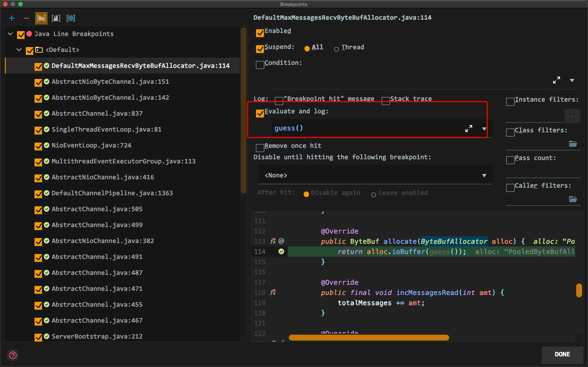Open Instance filters ellipsis button
The width and height of the screenshot is (588, 367).
coord(572,116)
